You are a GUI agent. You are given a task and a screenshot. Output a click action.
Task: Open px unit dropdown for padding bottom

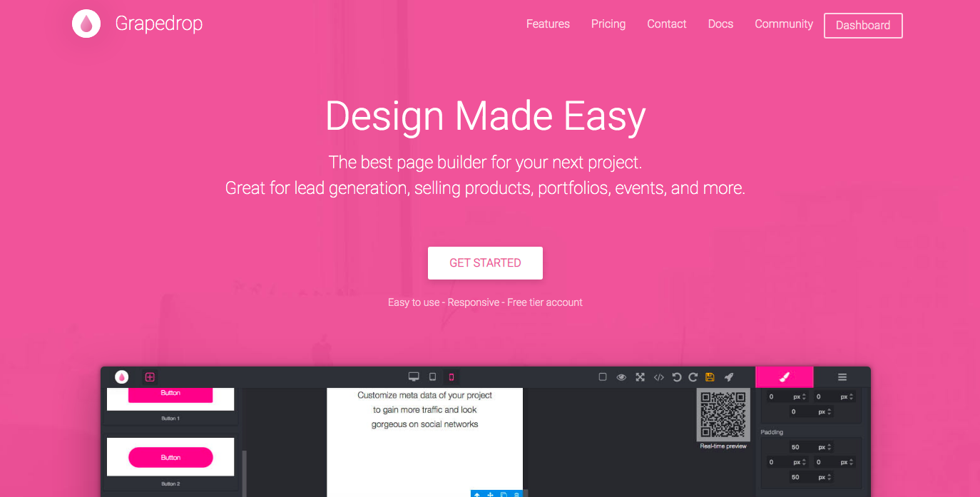822,477
